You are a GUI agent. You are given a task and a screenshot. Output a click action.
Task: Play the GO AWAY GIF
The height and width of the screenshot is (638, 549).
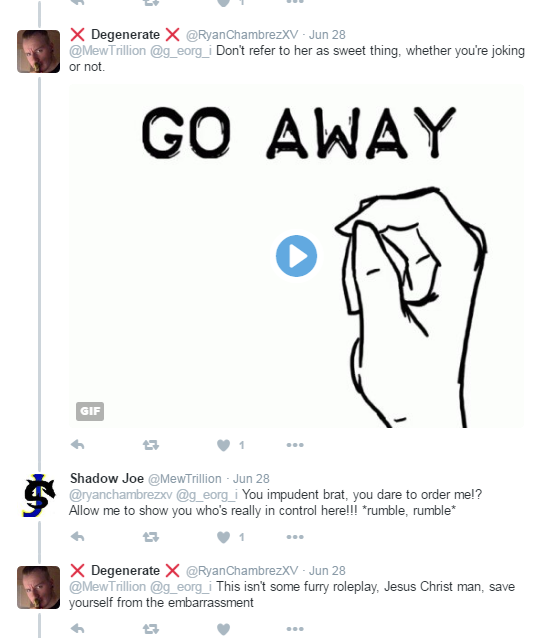pyautogui.click(x=296, y=256)
